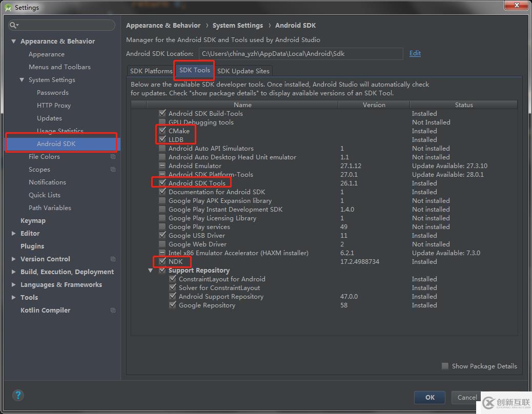The width and height of the screenshot is (532, 414).
Task: Toggle the Intel x86 Emulator Accelerator checkbox
Action: coord(162,253)
